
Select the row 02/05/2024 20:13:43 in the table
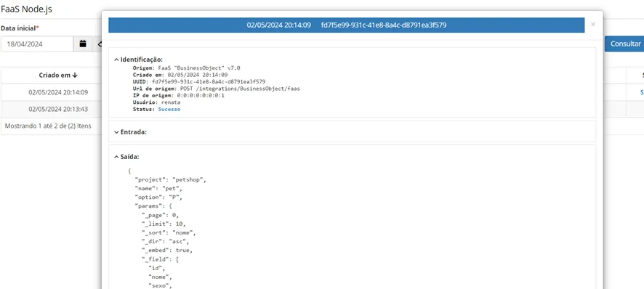pos(58,109)
